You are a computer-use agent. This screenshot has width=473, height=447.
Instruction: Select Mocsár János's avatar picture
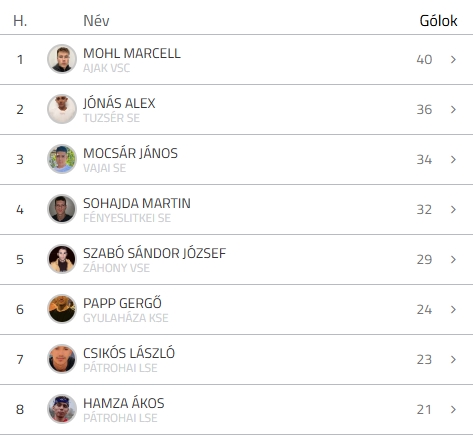click(62, 159)
